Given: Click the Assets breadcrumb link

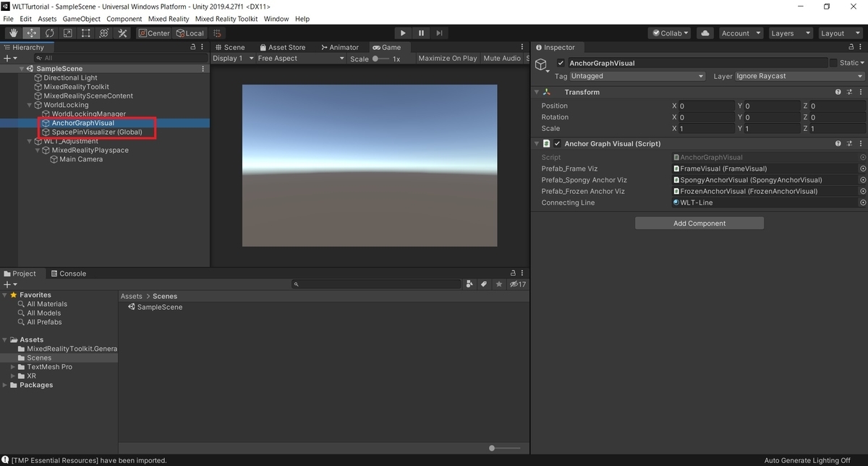Looking at the screenshot, I should tap(132, 296).
